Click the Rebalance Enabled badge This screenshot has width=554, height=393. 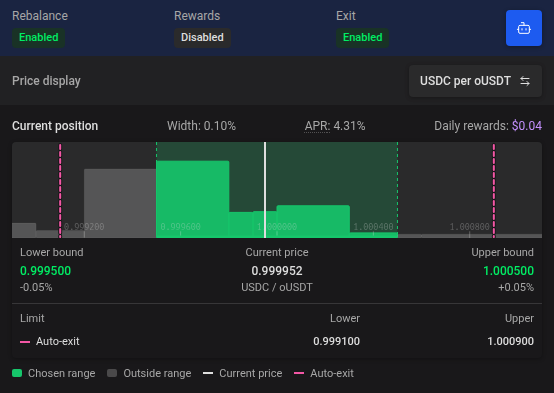tap(39, 37)
